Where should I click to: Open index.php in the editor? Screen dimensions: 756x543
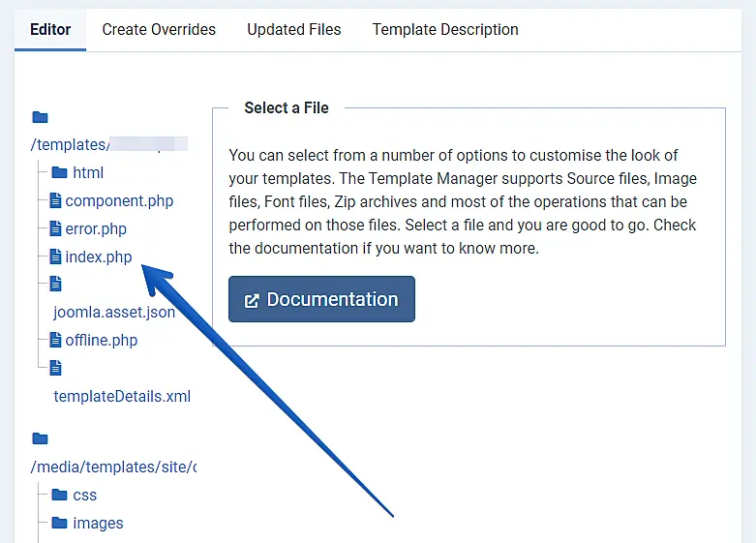tap(99, 257)
